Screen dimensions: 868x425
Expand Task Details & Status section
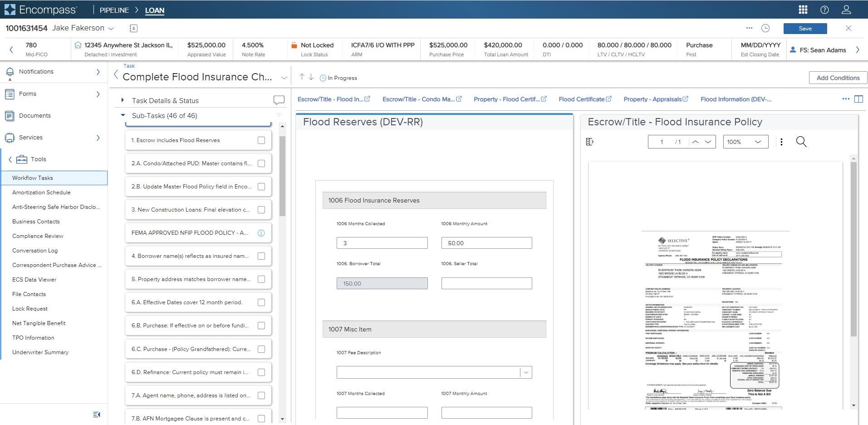click(122, 100)
